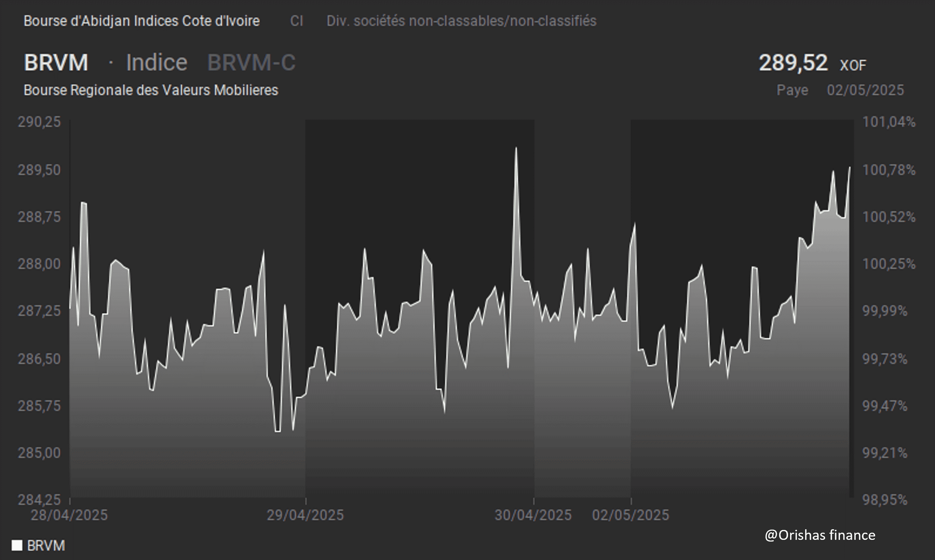This screenshot has width=935, height=560.
Task: Click the 02/05/2025 x-axis date marker
Action: pos(631,515)
